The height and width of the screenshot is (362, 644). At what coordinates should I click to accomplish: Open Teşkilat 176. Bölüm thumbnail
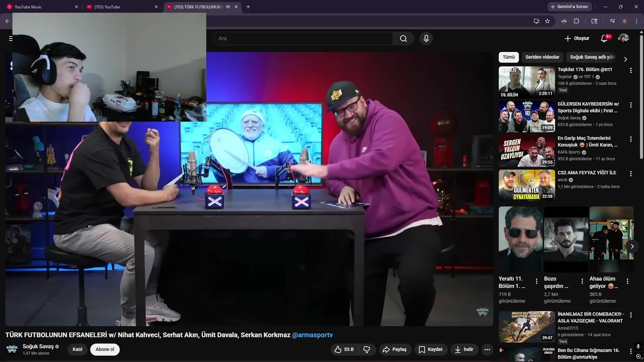[x=527, y=82]
